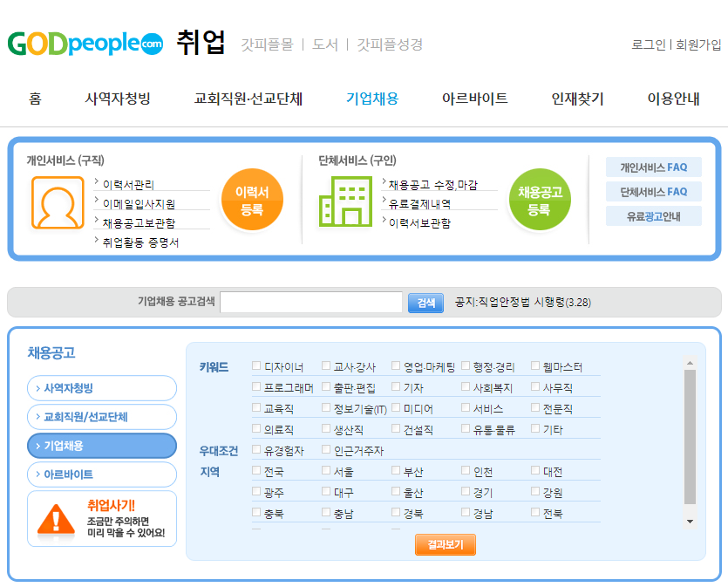Tick the 대전 region checkbox

(x=535, y=470)
